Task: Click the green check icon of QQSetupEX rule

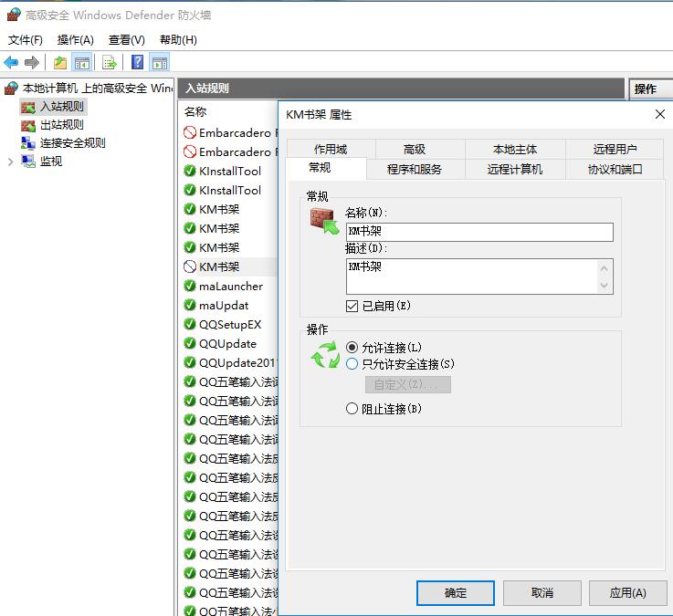Action: [x=190, y=324]
